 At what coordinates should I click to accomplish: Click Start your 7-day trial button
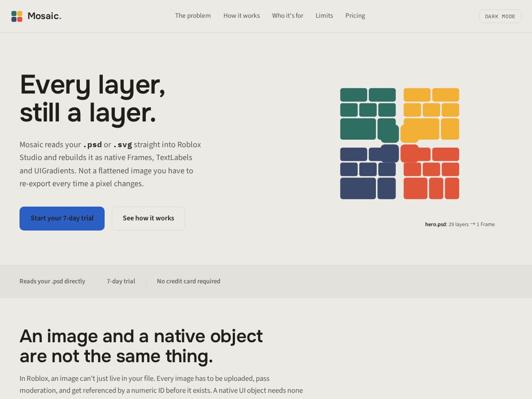tap(62, 219)
